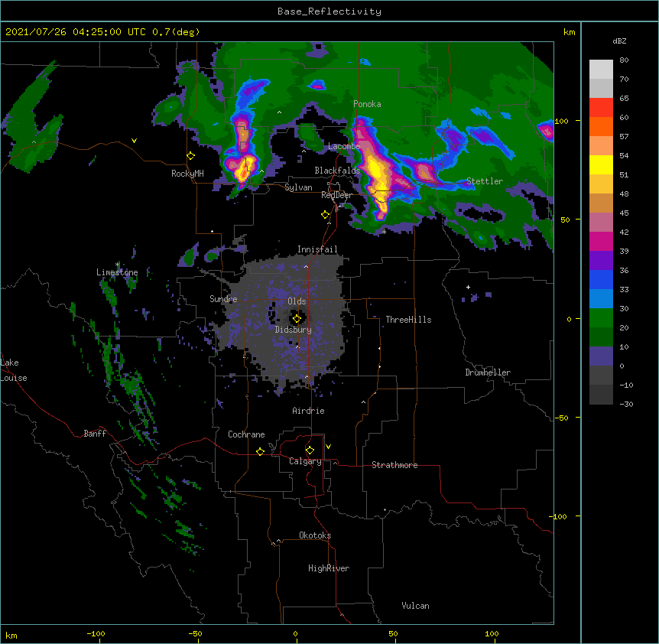Screen dimensions: 659x644
Task: Select the blue swatch between 36 and 33
Action: [601, 279]
